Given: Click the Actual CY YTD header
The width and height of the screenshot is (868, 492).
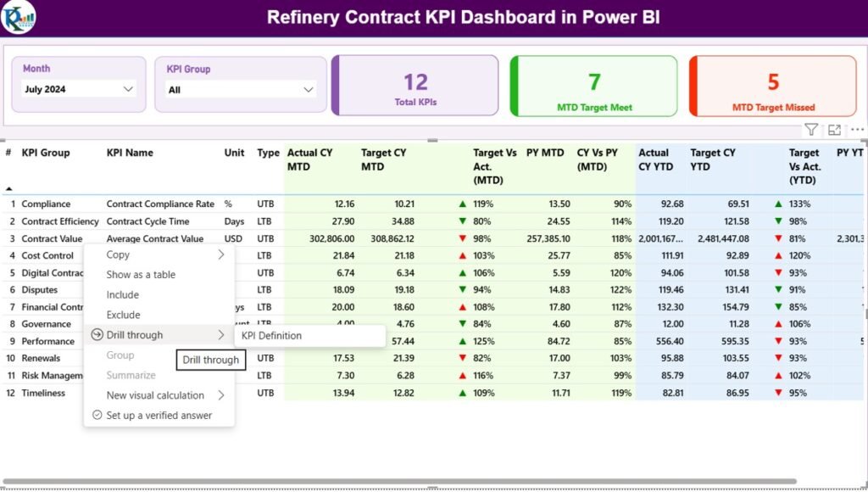Looking at the screenshot, I should [656, 159].
